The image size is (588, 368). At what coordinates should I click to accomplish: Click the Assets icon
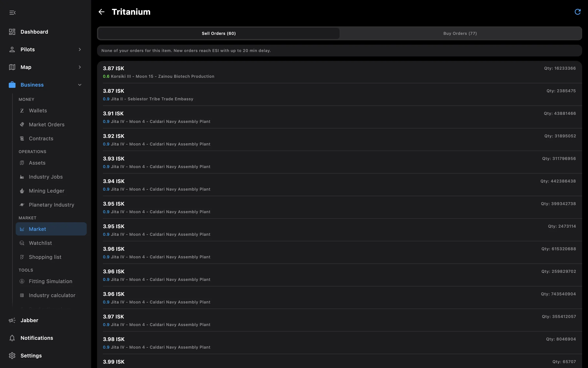[x=22, y=163]
